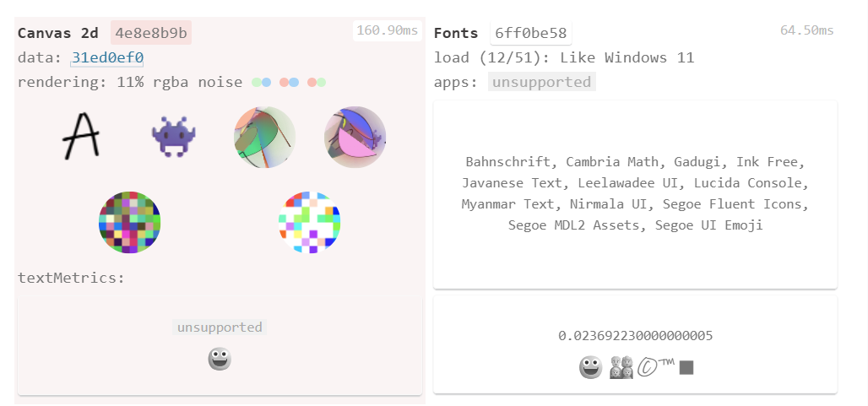Open the 31ed0ef0 data hash link
The image size is (868, 406).
click(107, 57)
